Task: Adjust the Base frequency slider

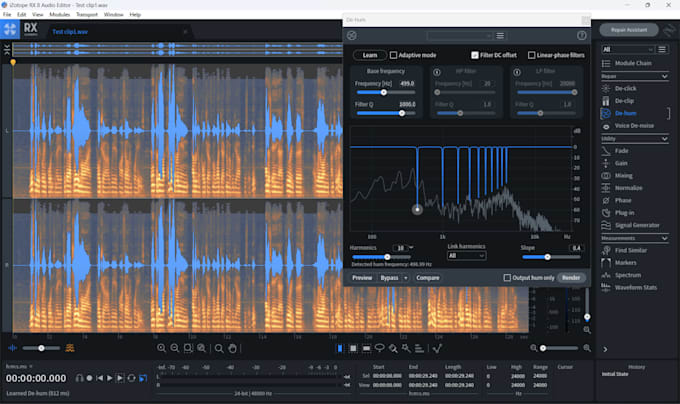Action: point(386,92)
